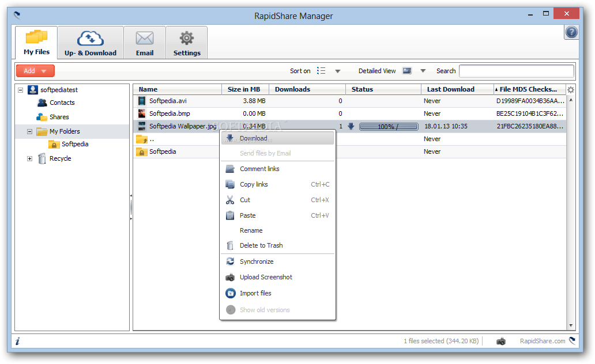Open the Detailed View dropdown arrow
This screenshot has height=364, width=595.
(423, 71)
